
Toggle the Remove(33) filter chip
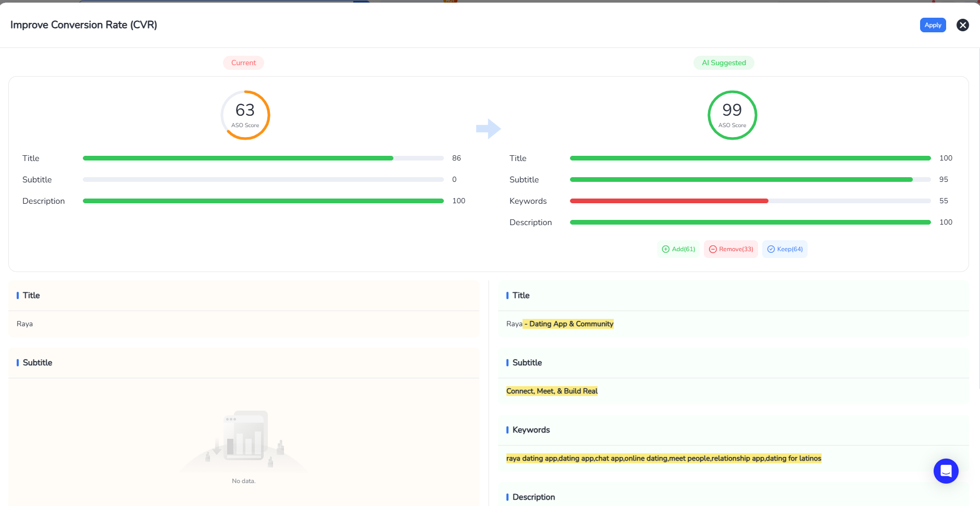point(730,249)
